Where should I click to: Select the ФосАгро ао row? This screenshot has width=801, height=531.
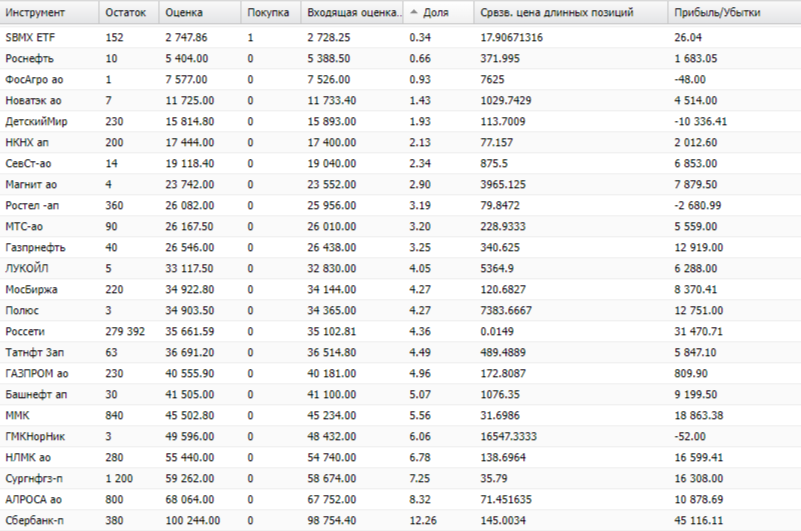400,79
